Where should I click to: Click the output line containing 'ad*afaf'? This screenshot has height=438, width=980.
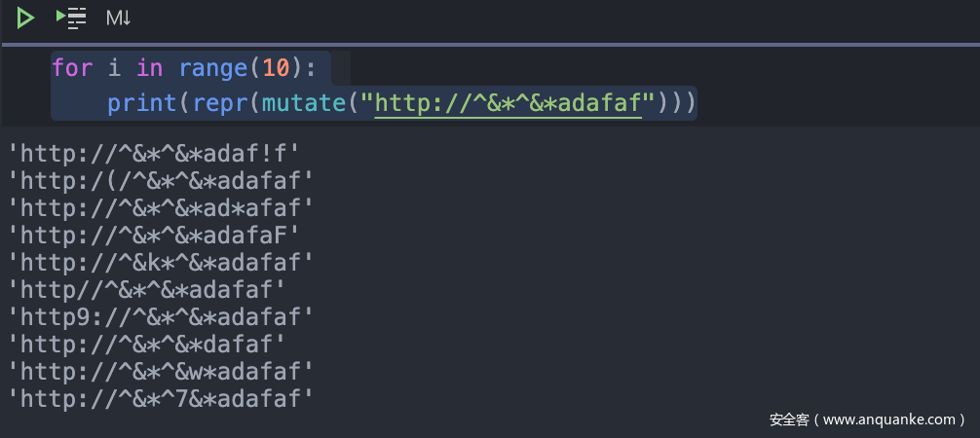click(x=161, y=206)
